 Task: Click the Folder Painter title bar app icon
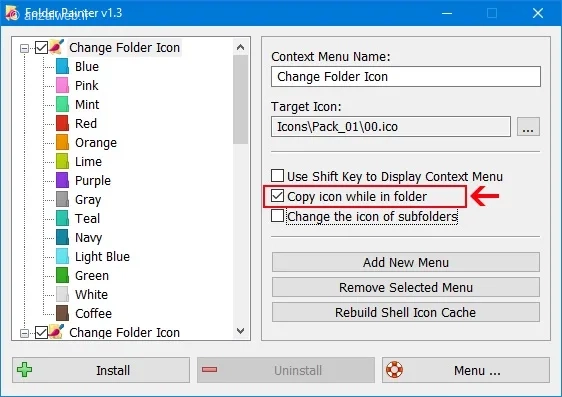tap(12, 13)
